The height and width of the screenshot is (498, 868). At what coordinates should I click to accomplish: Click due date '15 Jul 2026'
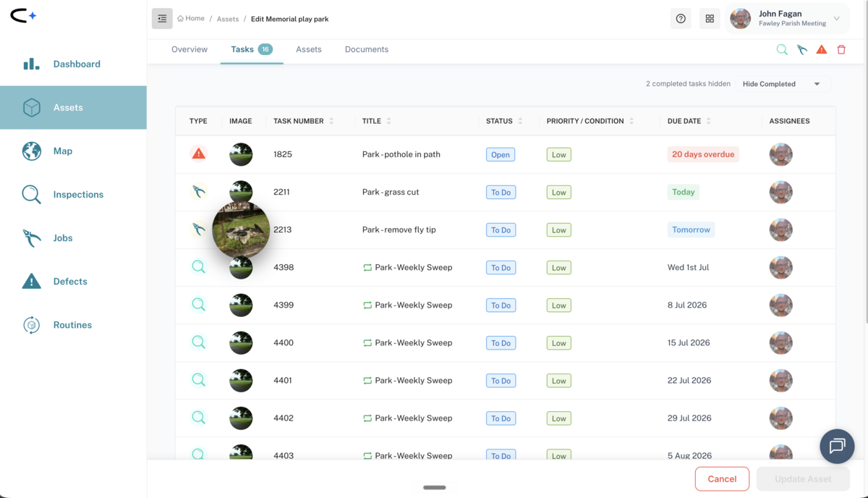(689, 342)
